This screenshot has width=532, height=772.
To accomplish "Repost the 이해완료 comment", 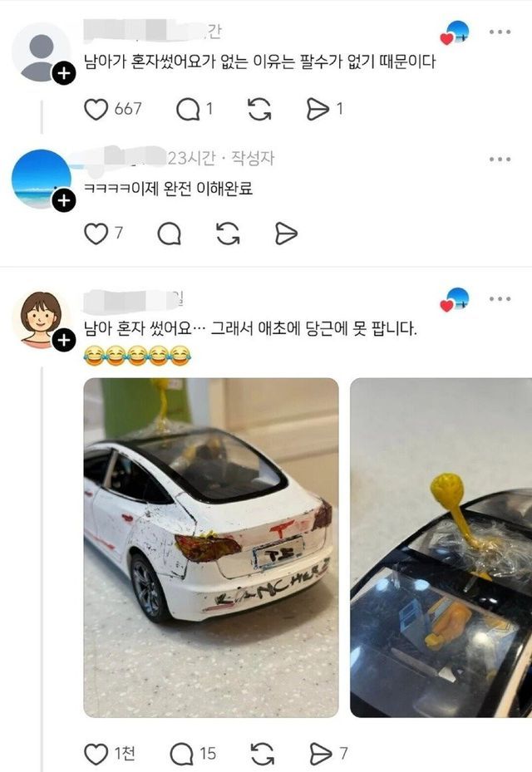I will click(x=228, y=234).
